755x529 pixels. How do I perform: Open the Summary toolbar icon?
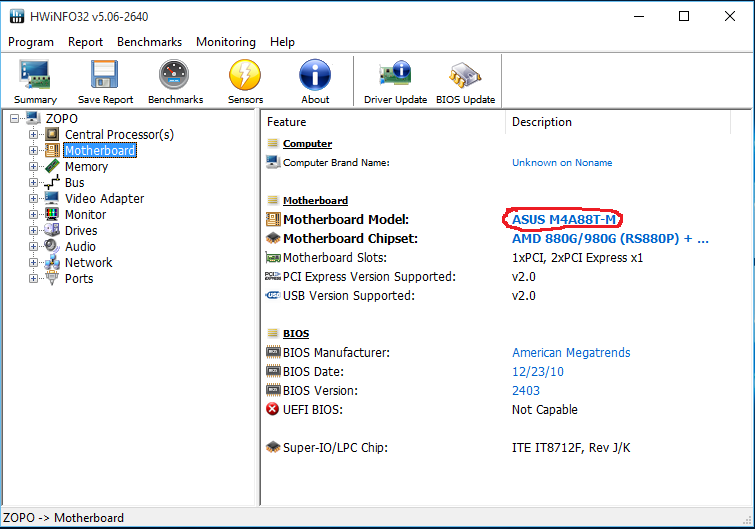pyautogui.click(x=35, y=75)
